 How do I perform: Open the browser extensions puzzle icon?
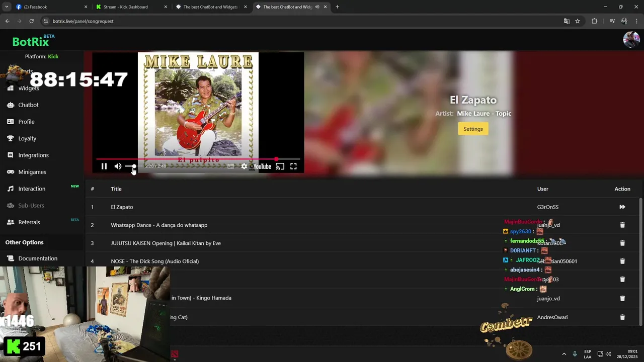coord(594,21)
